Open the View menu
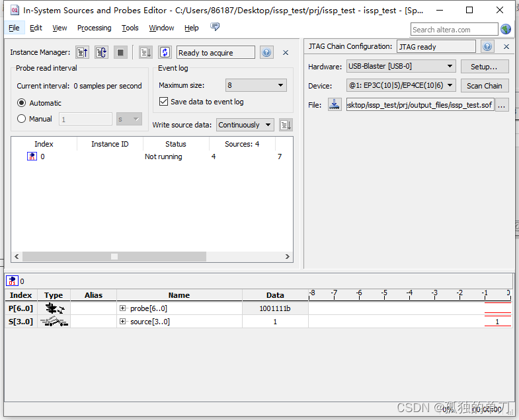Viewport: 519px width, 420px height. [x=60, y=28]
